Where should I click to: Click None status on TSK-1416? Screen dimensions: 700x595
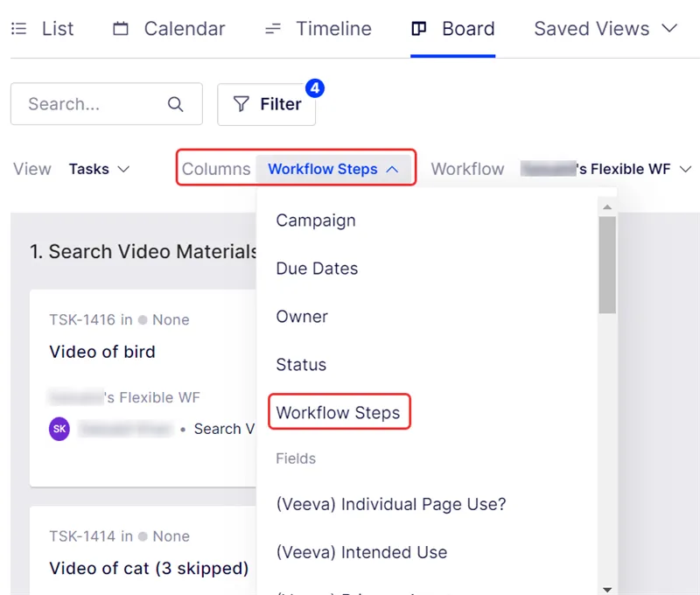164,320
